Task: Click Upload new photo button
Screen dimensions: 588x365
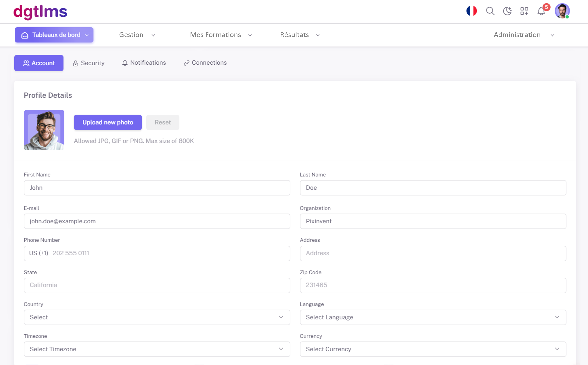Action: 108,122
